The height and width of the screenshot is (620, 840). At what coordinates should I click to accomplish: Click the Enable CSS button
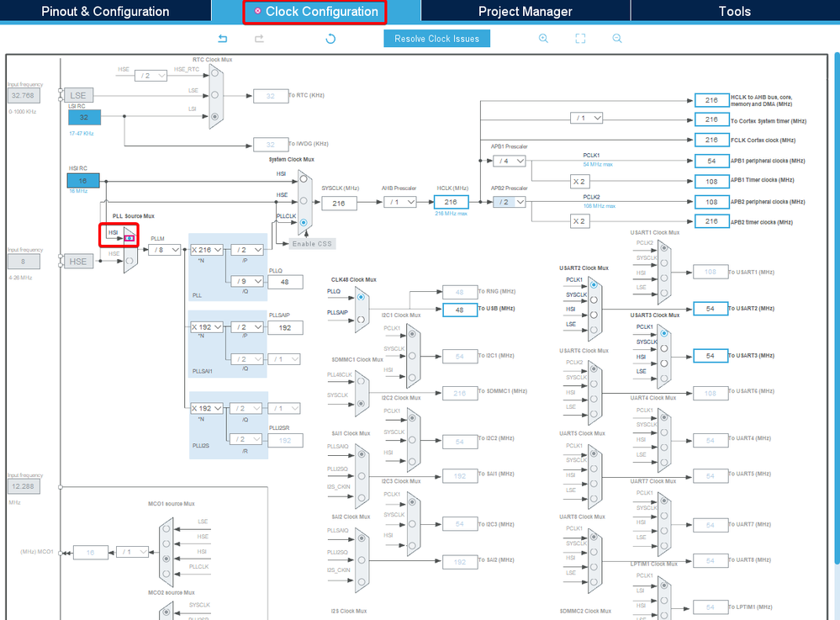point(312,244)
